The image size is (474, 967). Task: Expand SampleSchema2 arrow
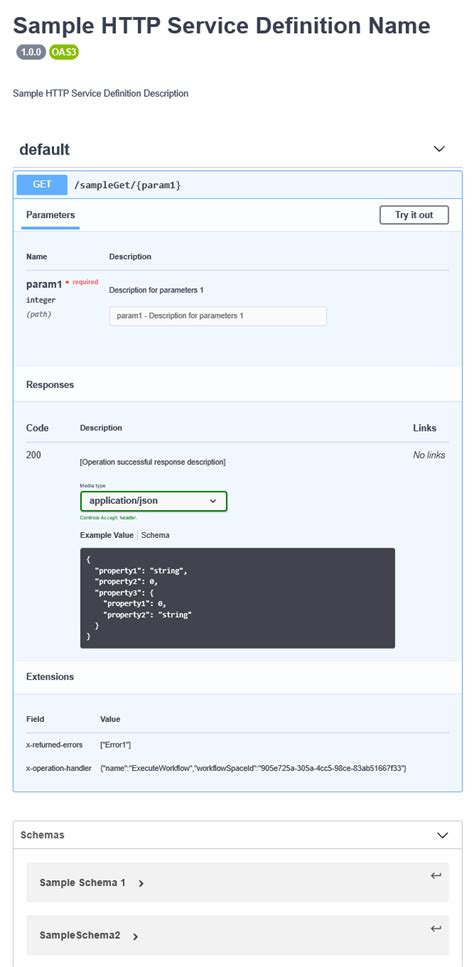tap(136, 937)
